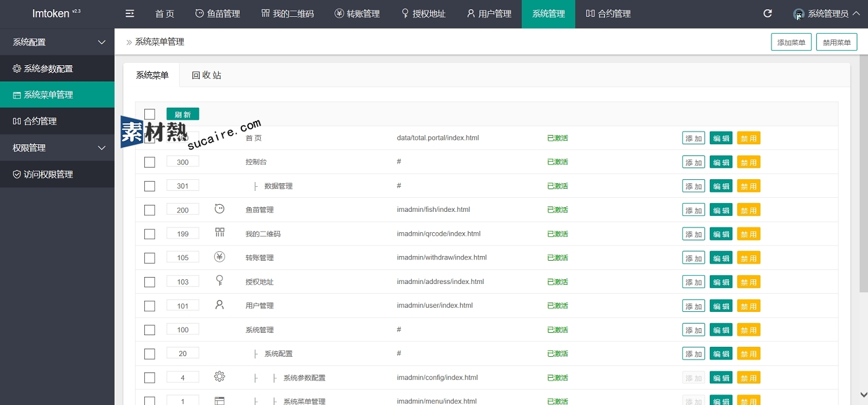
Task: Open 鱼苗管理 in top navigation
Action: [217, 14]
